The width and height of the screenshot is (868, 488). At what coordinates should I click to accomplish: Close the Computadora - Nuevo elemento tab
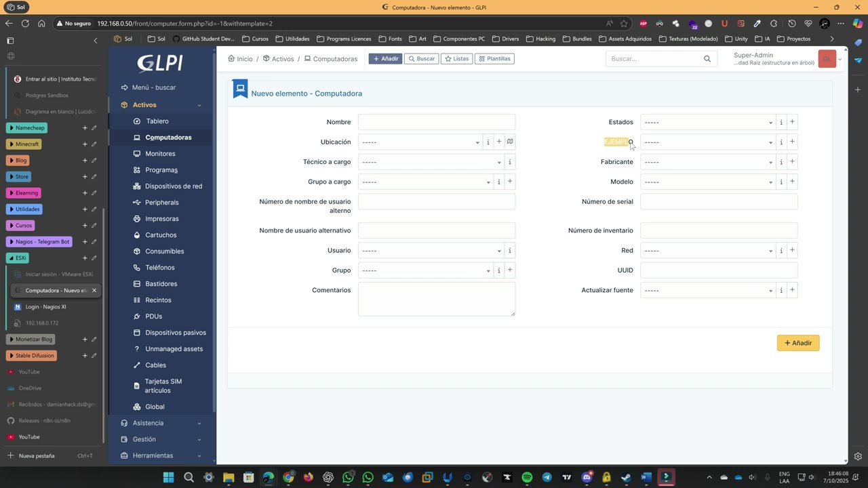[94, 290]
